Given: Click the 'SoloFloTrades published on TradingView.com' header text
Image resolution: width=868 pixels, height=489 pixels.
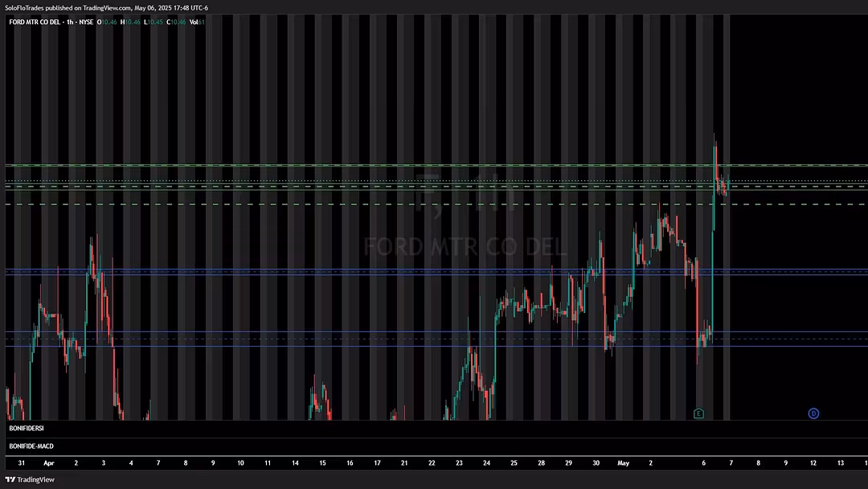Looking at the screenshot, I should coord(68,8).
